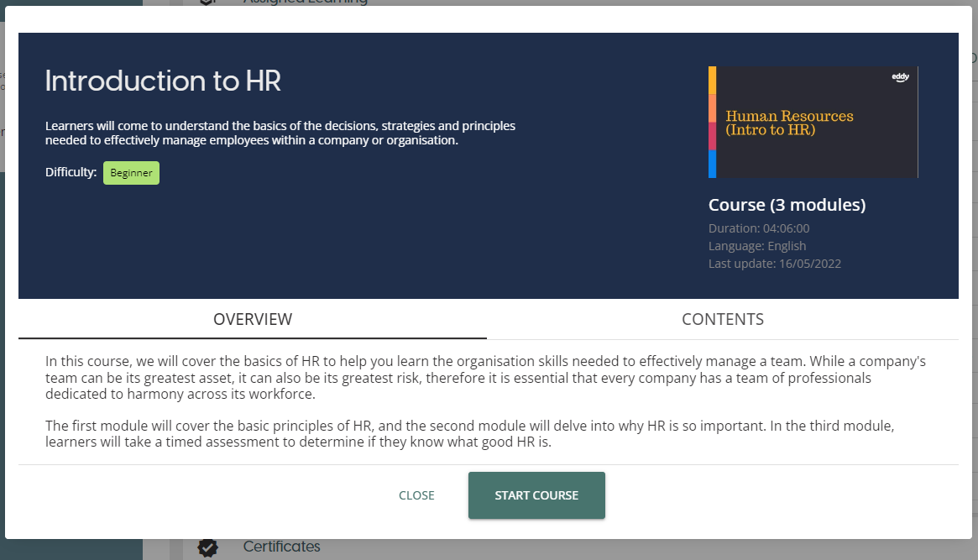Click the Difficulty label
978x560 pixels.
tap(71, 173)
